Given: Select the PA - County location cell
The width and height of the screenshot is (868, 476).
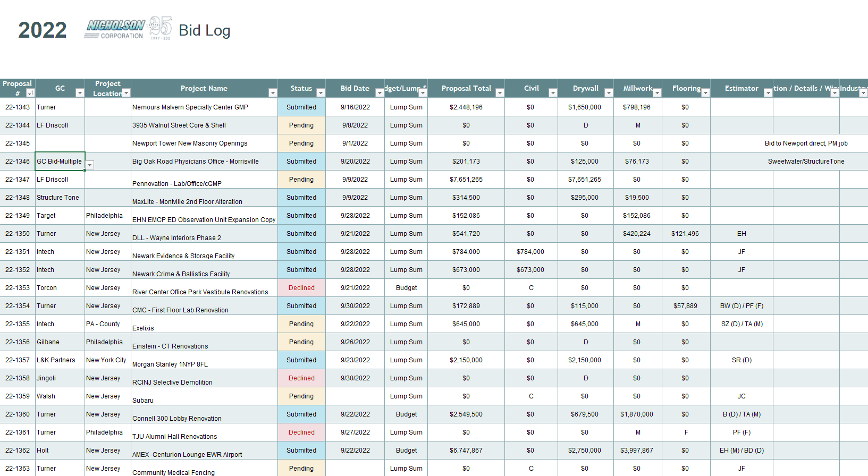Looking at the screenshot, I should click(x=108, y=324).
